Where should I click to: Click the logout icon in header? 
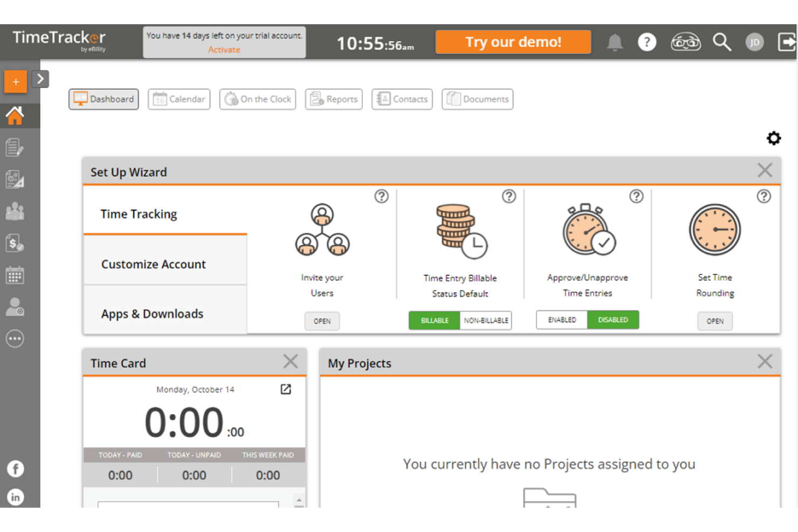tap(786, 42)
